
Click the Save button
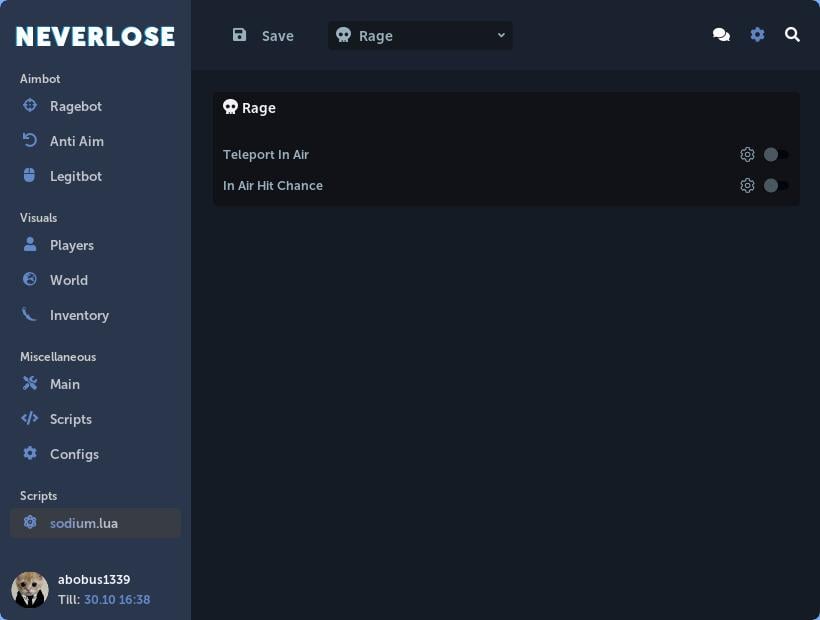click(263, 35)
